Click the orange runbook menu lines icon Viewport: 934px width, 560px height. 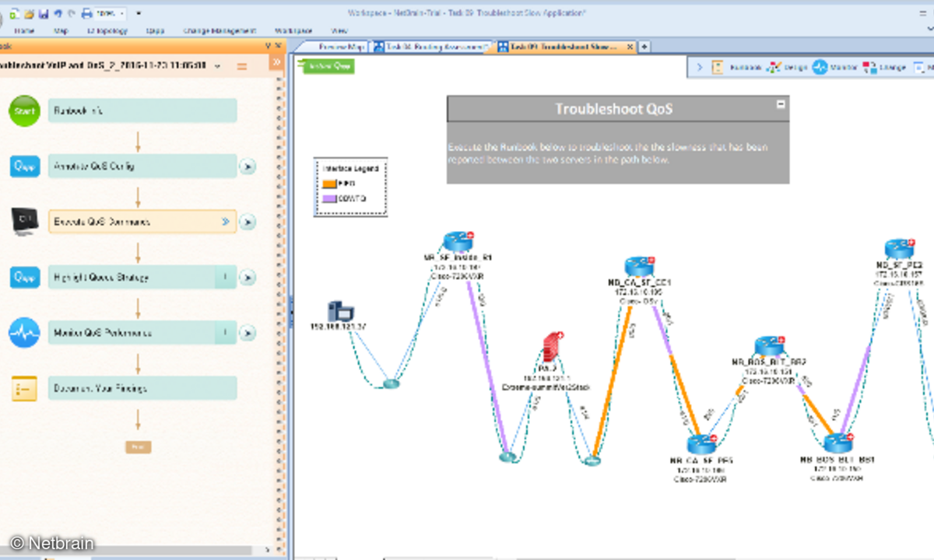coord(243,66)
